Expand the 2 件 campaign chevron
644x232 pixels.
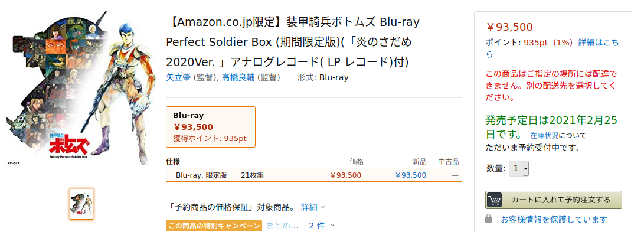pyautogui.click(x=332, y=225)
